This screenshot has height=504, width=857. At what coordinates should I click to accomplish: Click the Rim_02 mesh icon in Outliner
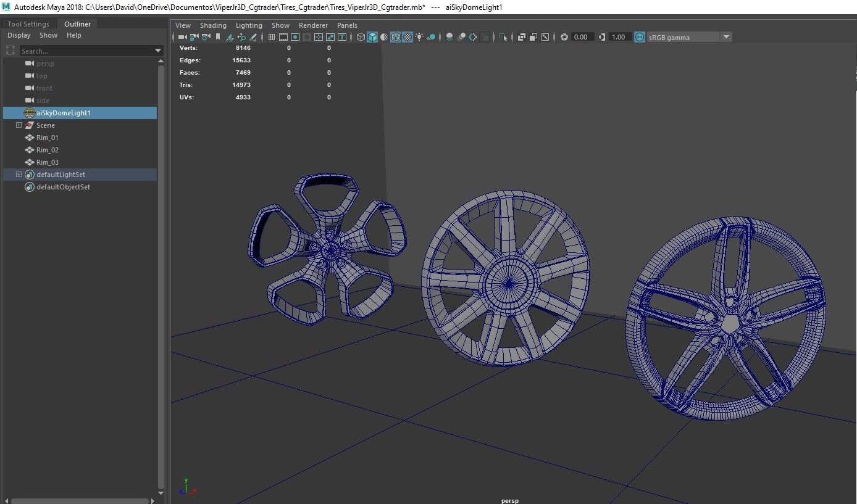(29, 150)
